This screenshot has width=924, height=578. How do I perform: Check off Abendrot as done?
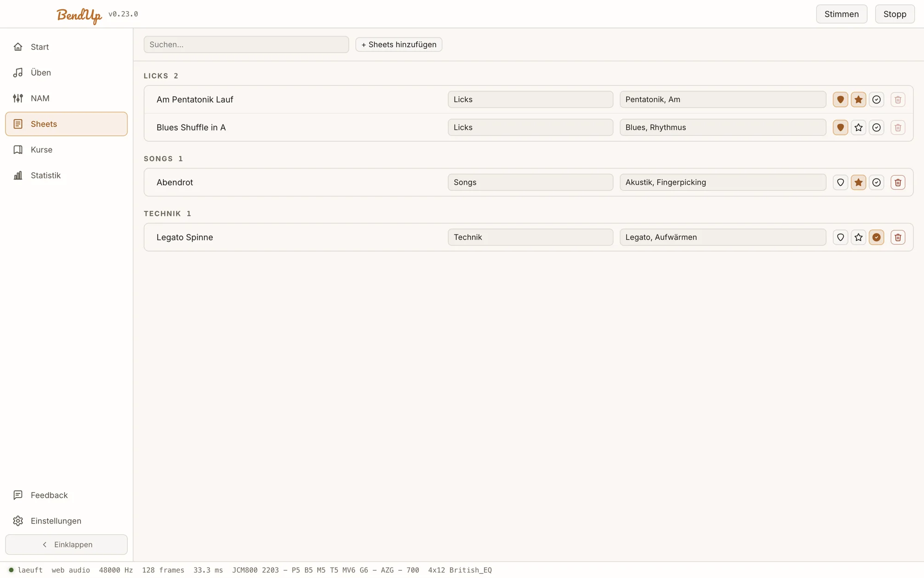coord(876,182)
